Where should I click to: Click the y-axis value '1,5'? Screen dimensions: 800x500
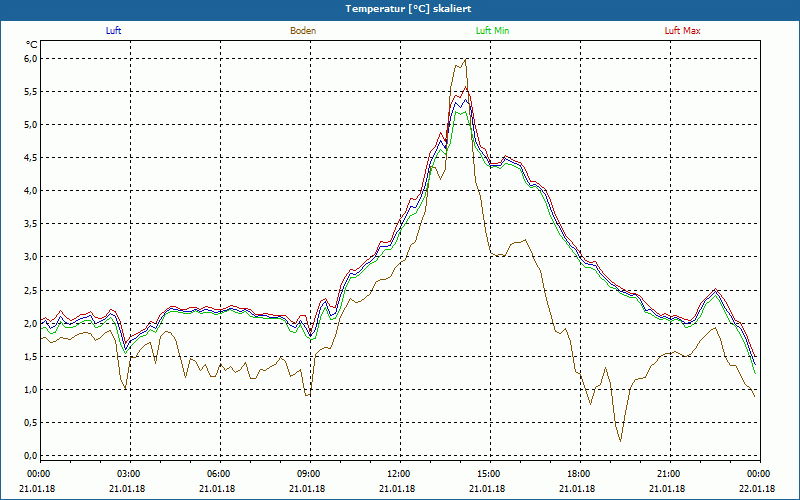coord(31,357)
